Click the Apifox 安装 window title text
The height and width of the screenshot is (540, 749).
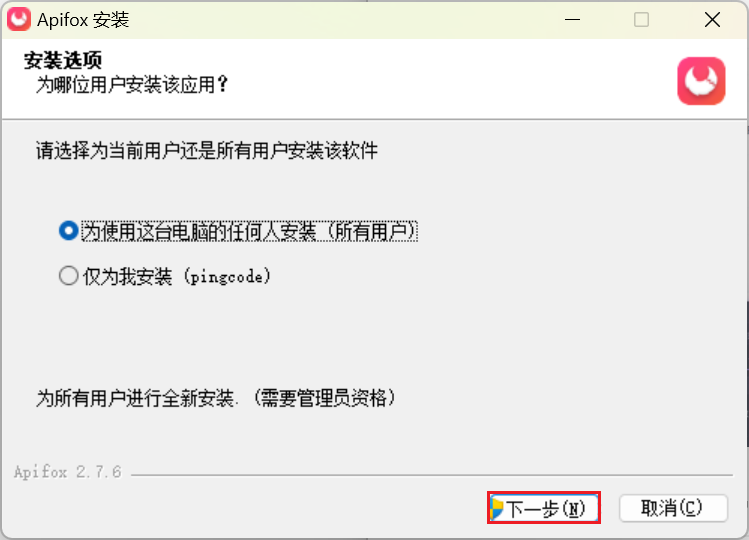83,20
